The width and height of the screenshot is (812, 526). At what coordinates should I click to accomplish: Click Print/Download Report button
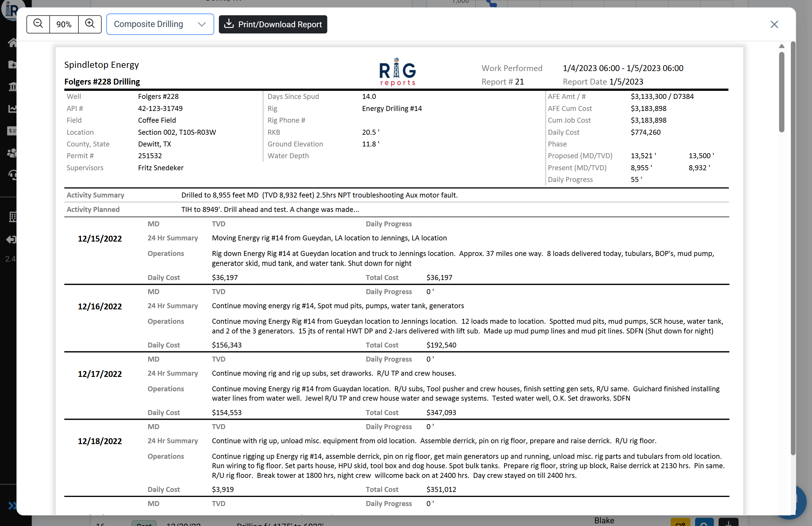click(273, 24)
